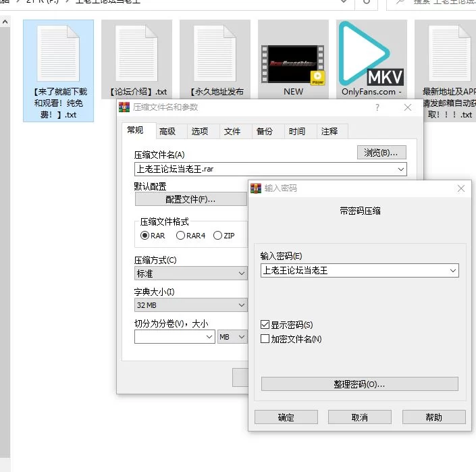Open the 切分为分卷 size combo box
Screen dimensions: 476x472
pyautogui.click(x=175, y=337)
